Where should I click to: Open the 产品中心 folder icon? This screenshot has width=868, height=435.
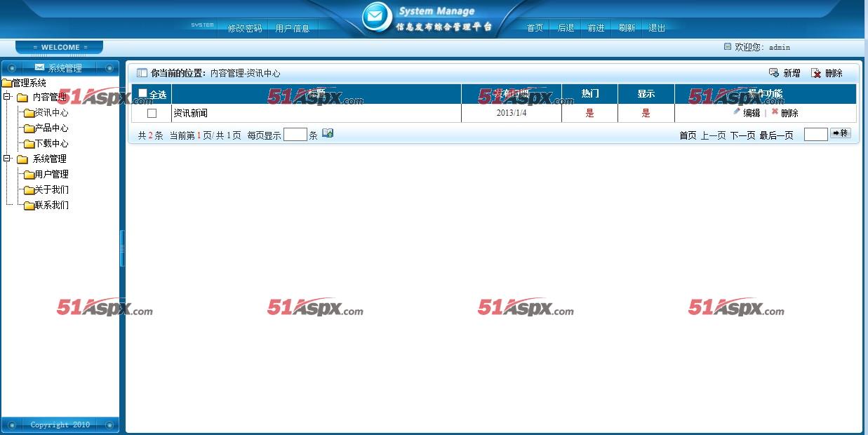pos(29,128)
